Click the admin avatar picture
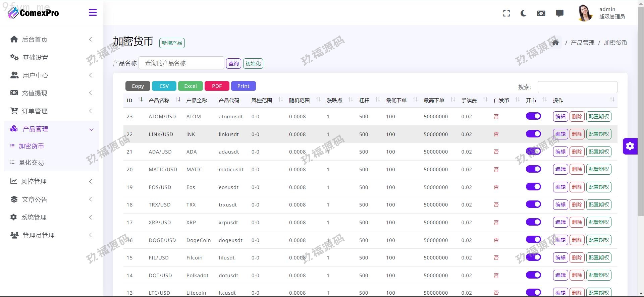The image size is (644, 297). pos(585,13)
